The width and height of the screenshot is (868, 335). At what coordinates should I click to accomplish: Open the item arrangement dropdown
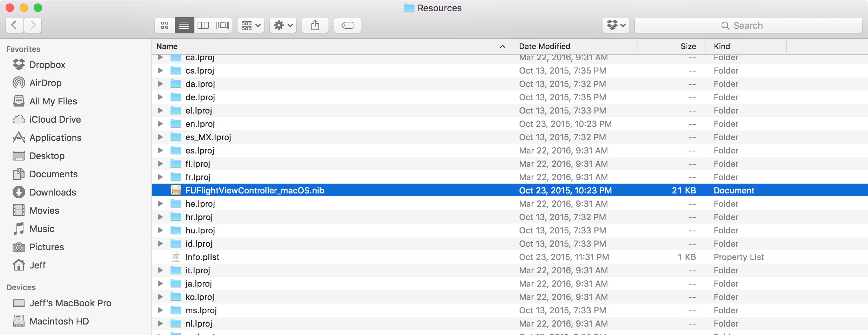pos(250,25)
